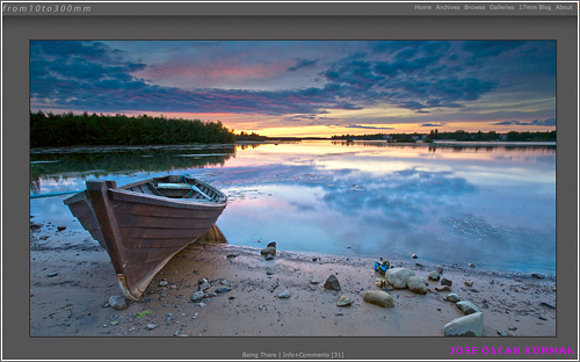Open the Galleries page
The width and height of the screenshot is (580, 362).
[x=502, y=7]
